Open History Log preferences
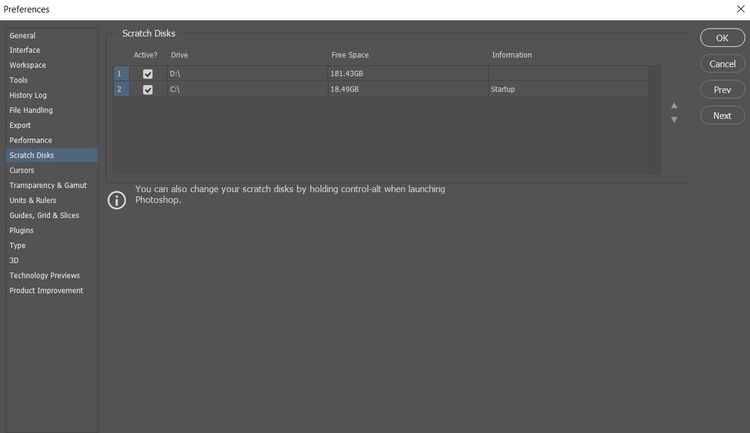The image size is (750, 433). point(28,95)
